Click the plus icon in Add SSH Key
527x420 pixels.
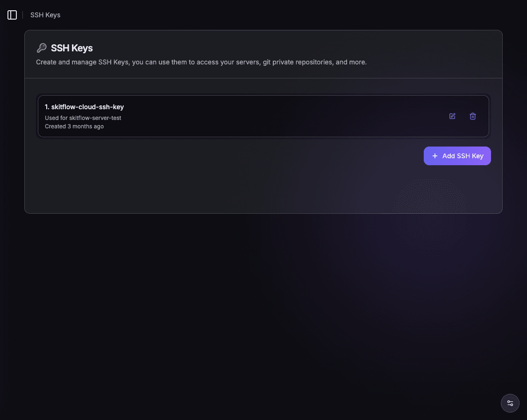tap(435, 156)
